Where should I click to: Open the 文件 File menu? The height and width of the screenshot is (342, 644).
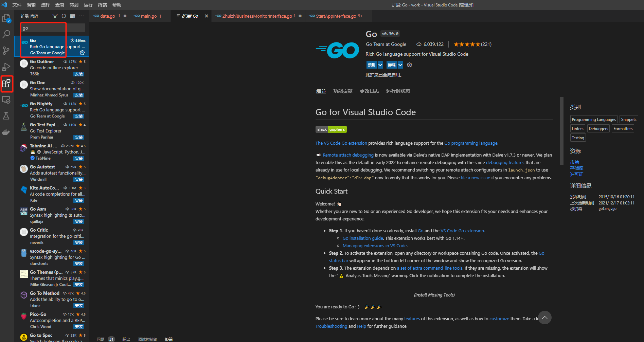click(x=17, y=5)
